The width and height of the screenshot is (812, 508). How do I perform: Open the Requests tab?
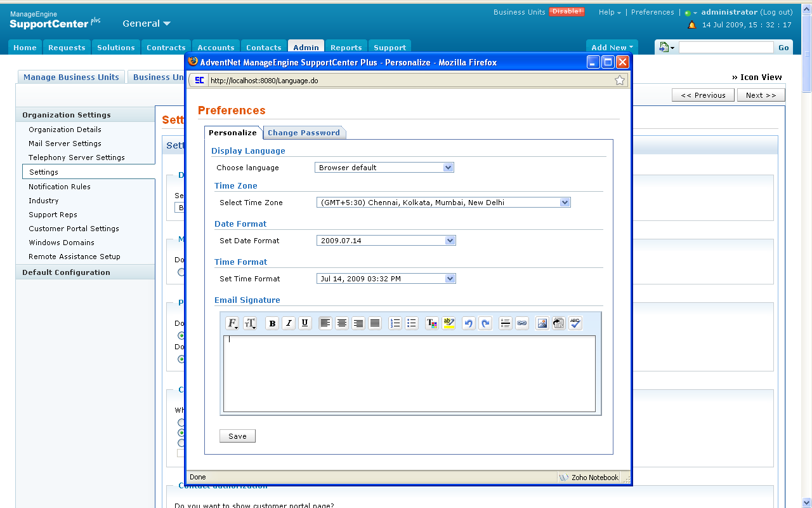(67, 48)
